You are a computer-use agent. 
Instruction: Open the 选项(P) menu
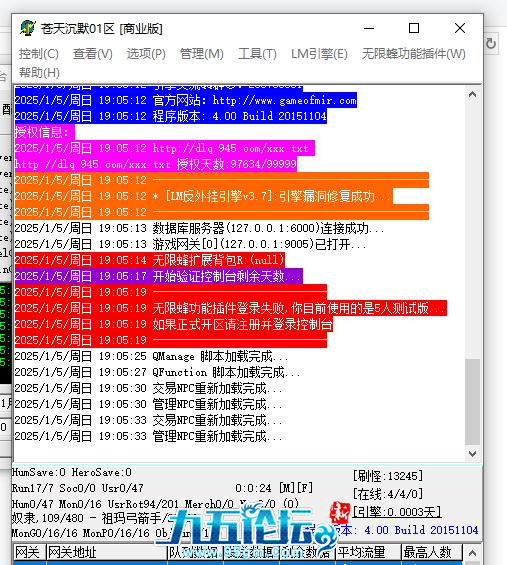point(146,54)
